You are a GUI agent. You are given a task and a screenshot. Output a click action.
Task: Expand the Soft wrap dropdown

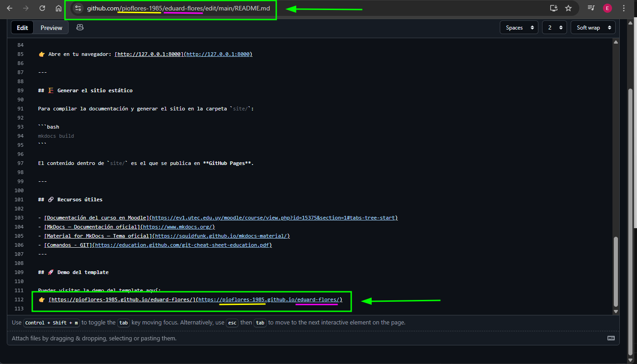tap(593, 28)
